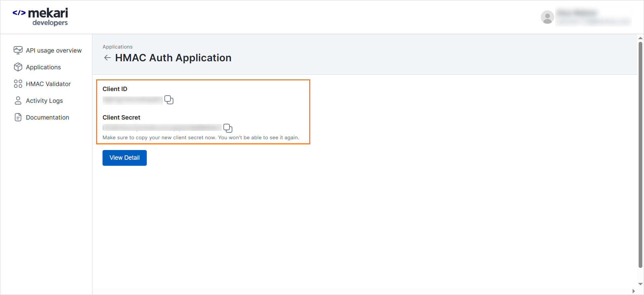
Task: Click the Activity Logs person icon
Action: click(18, 100)
